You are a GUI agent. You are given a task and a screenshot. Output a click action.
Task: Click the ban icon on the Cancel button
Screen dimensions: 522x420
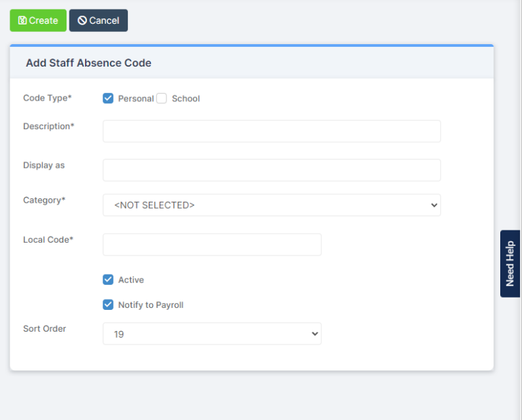point(82,20)
